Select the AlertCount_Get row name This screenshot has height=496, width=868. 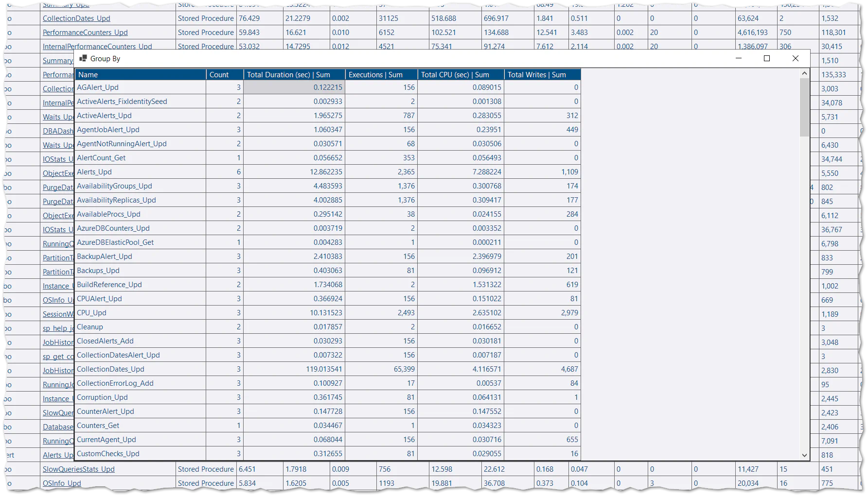click(x=101, y=158)
